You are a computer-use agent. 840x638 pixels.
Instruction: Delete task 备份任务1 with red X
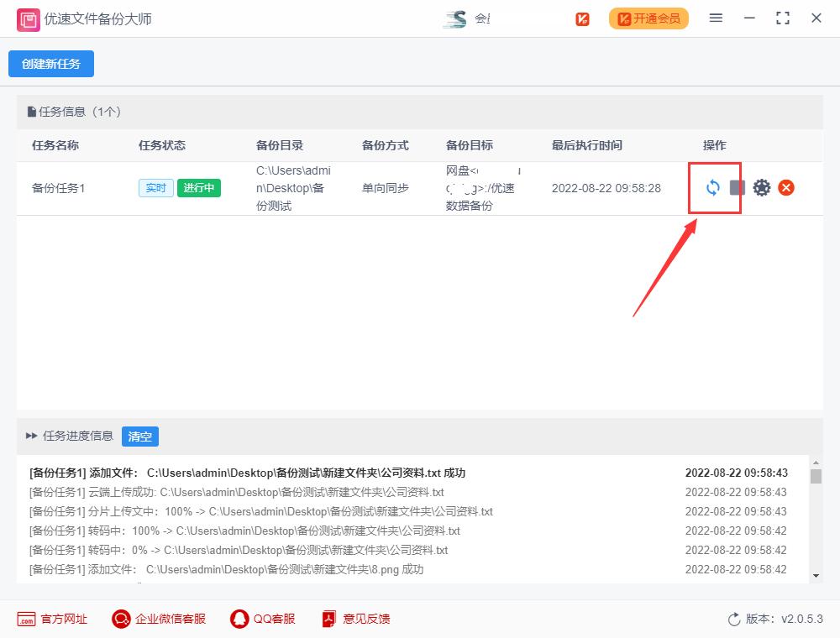tap(786, 187)
